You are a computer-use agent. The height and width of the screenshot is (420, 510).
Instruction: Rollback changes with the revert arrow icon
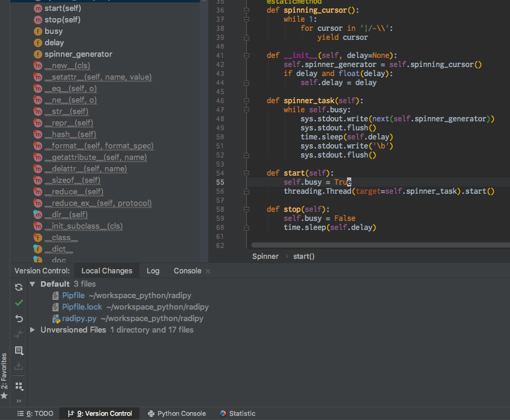(18, 319)
